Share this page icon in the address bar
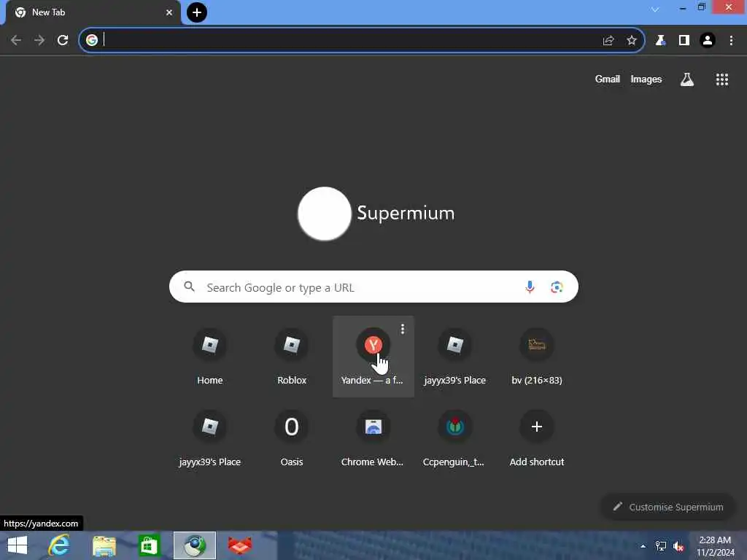Viewport: 747px width, 560px height. (608, 41)
